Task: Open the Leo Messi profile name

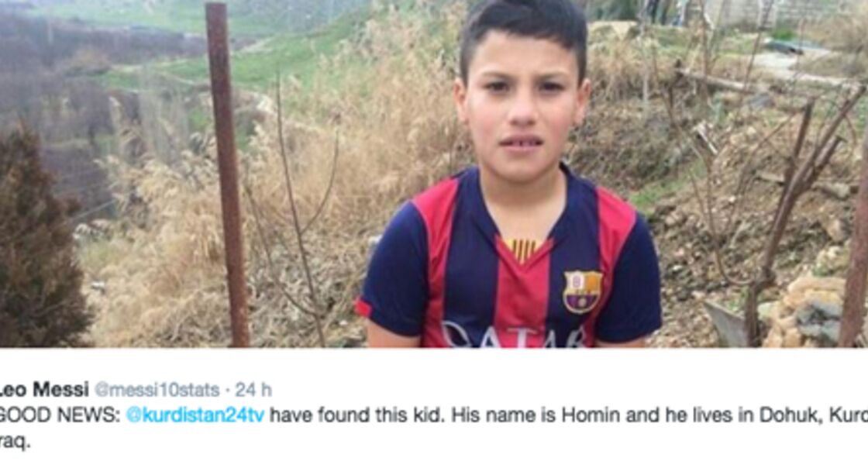Action: (x=43, y=390)
